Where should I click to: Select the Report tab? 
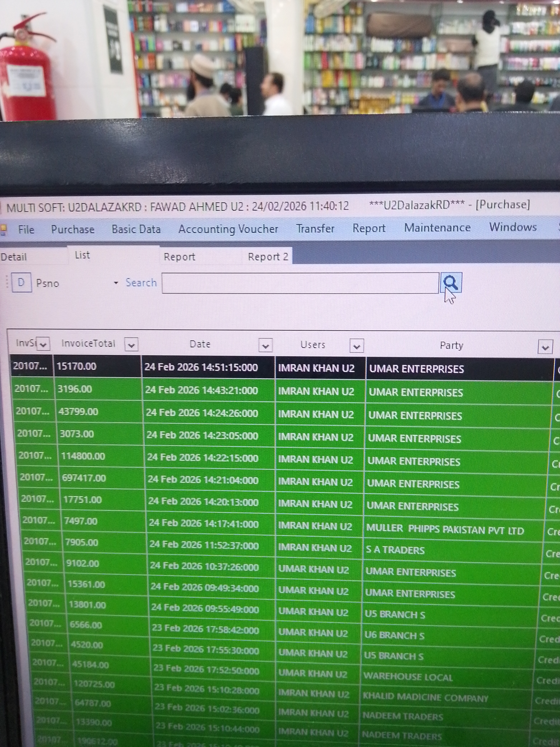tap(179, 257)
